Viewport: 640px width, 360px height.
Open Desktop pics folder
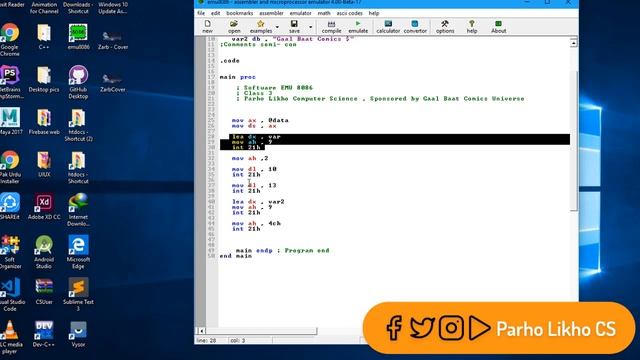click(x=44, y=79)
